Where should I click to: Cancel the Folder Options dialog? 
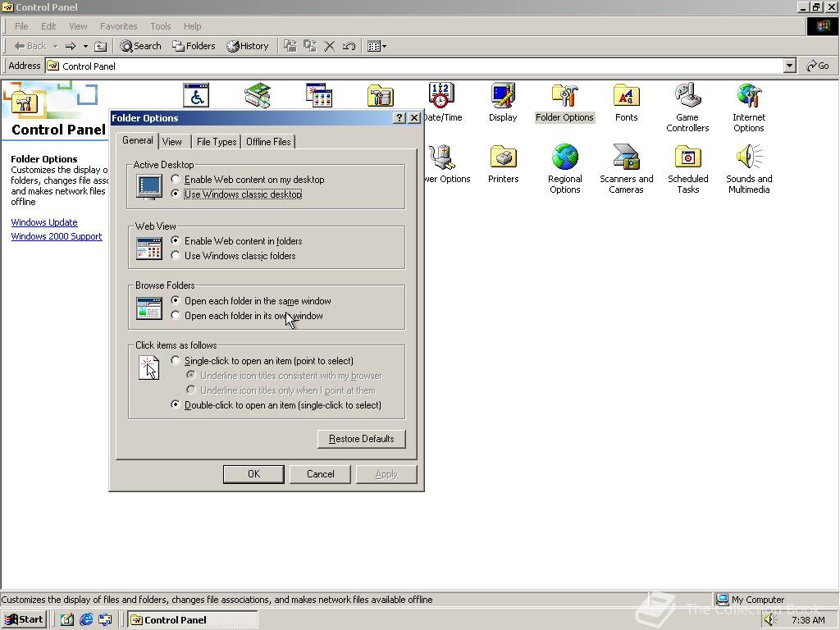tap(321, 474)
